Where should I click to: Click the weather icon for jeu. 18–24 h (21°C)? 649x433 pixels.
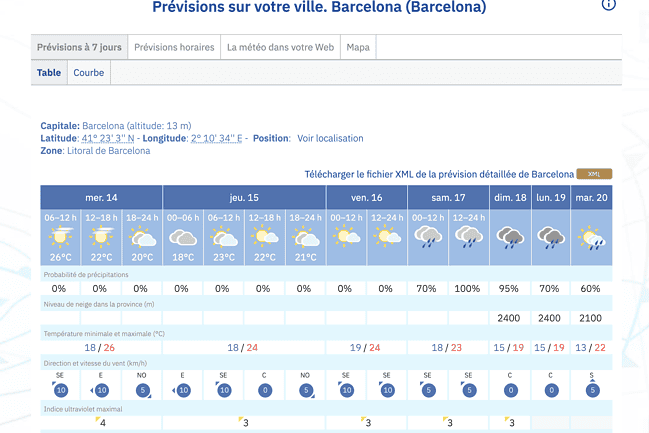click(305, 238)
